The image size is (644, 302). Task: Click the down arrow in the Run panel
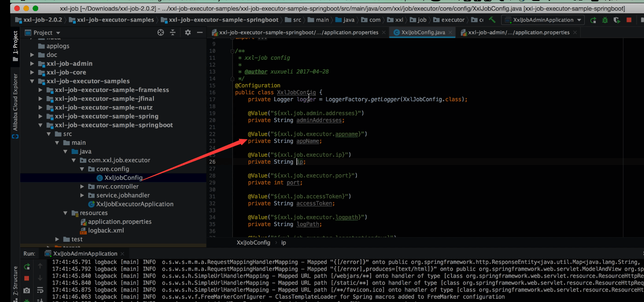click(x=40, y=279)
